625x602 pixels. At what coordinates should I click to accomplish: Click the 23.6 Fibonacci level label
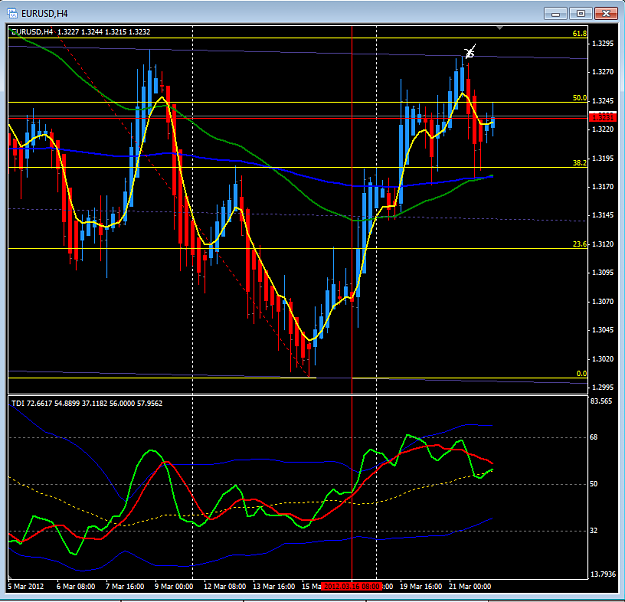(580, 244)
